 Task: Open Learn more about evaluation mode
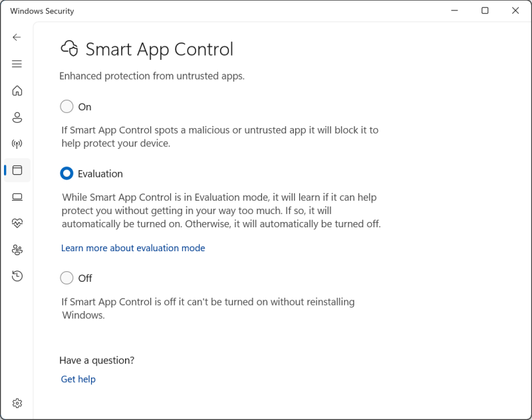[132, 248]
